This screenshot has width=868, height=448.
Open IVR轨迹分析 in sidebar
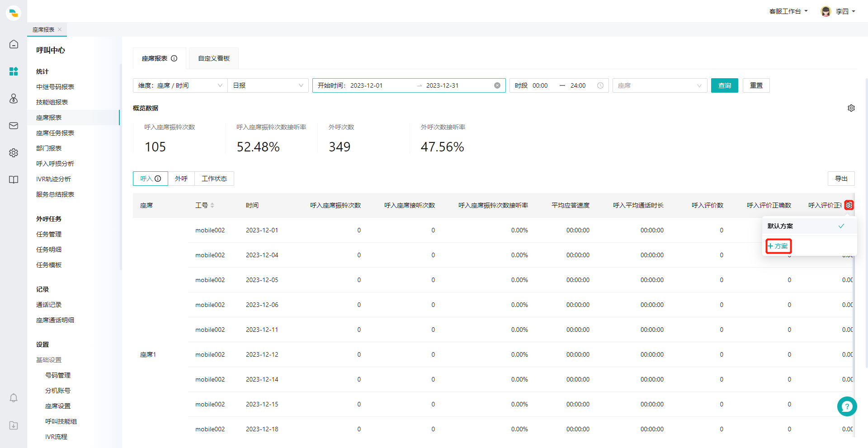53,179
